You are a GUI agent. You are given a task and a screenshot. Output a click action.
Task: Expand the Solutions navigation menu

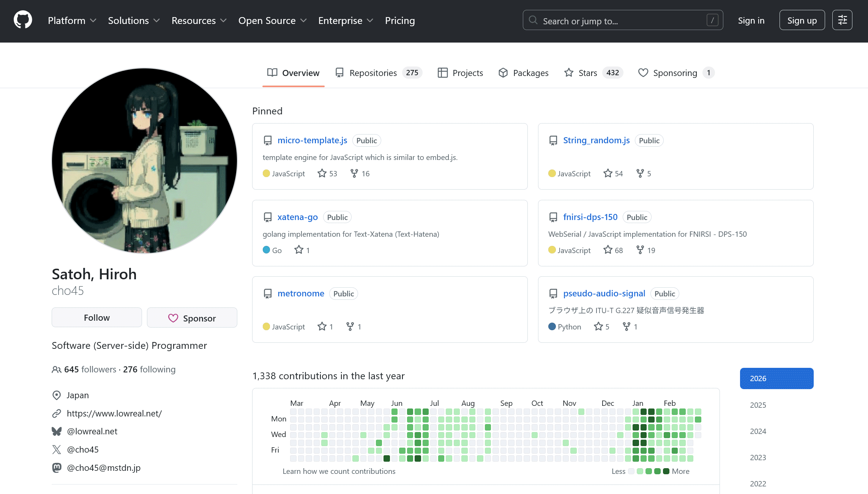(134, 21)
